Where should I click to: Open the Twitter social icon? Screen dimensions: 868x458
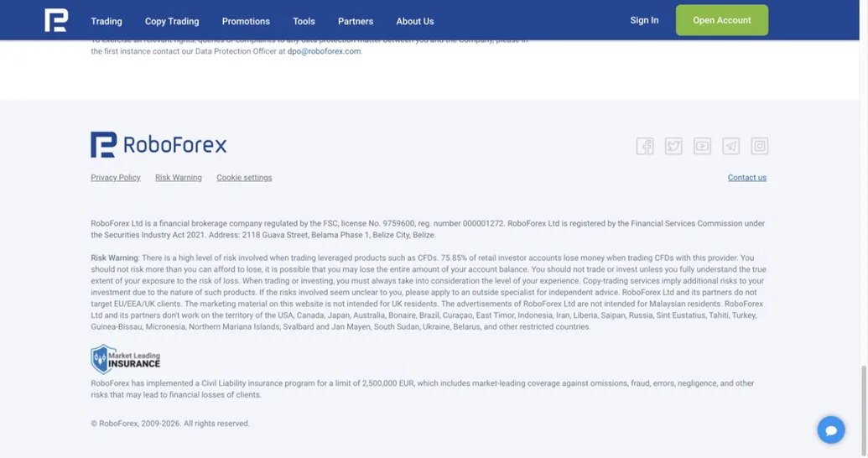point(673,146)
